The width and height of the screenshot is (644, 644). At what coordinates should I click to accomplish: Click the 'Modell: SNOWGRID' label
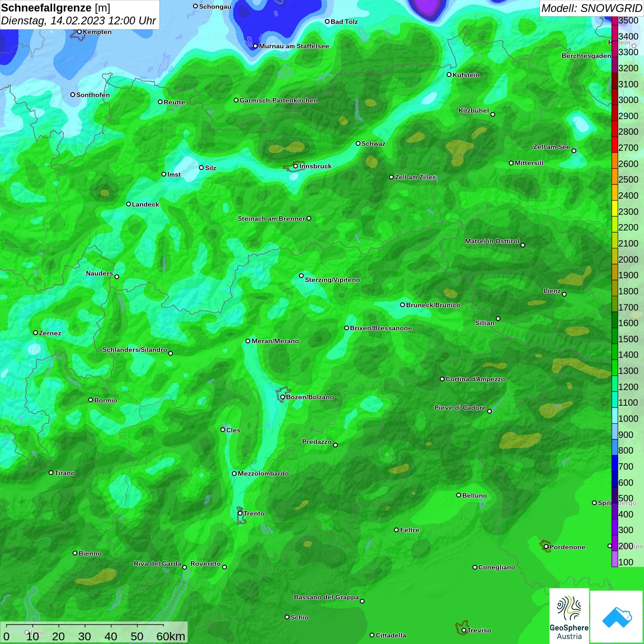pyautogui.click(x=592, y=8)
